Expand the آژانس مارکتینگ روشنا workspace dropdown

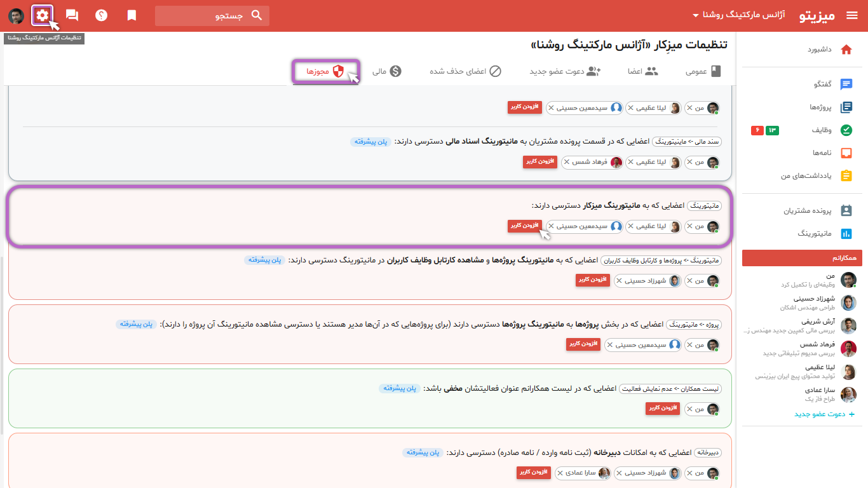738,15
